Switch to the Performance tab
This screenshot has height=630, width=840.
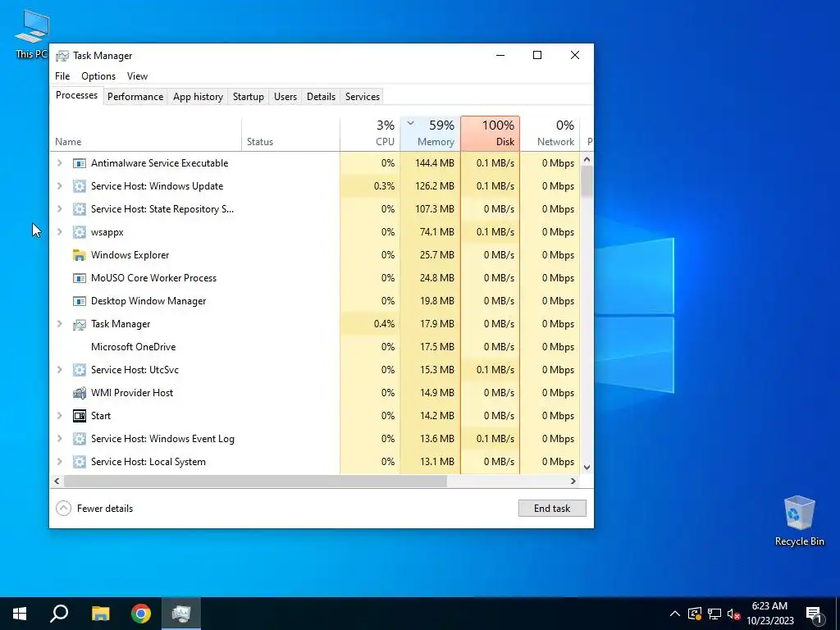click(135, 97)
